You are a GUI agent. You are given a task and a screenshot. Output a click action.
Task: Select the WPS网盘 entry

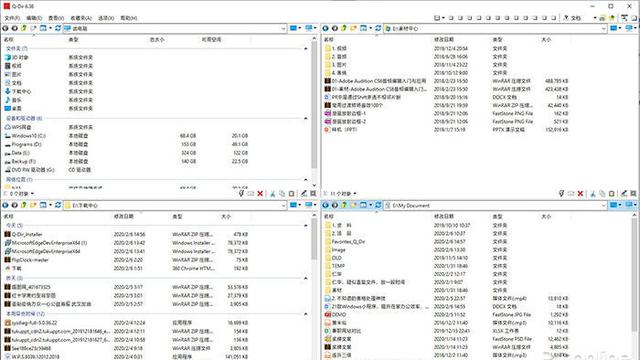pos(18,127)
